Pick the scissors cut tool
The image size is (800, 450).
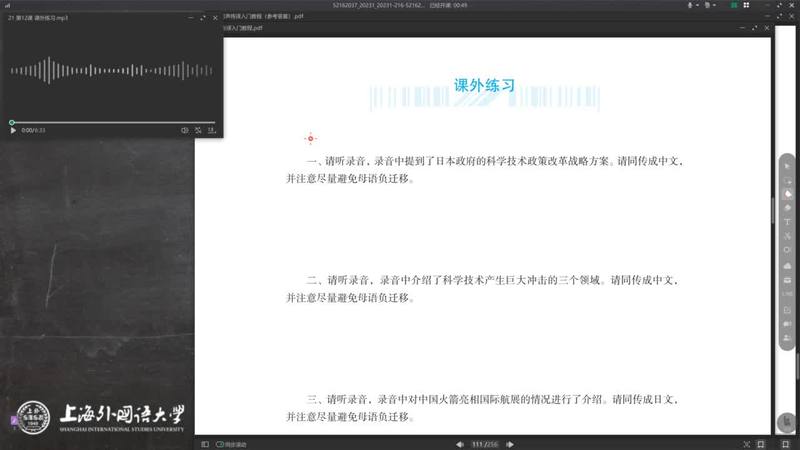(x=788, y=236)
